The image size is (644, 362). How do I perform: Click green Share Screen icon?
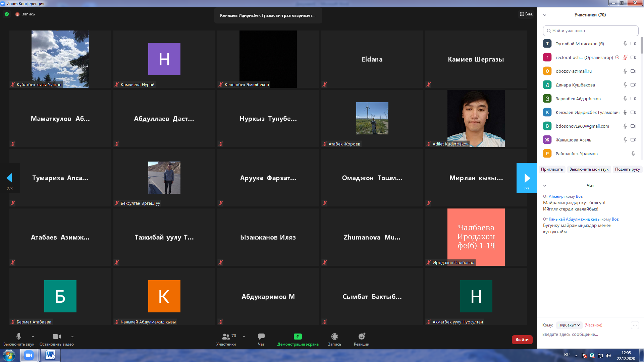[x=298, y=337]
